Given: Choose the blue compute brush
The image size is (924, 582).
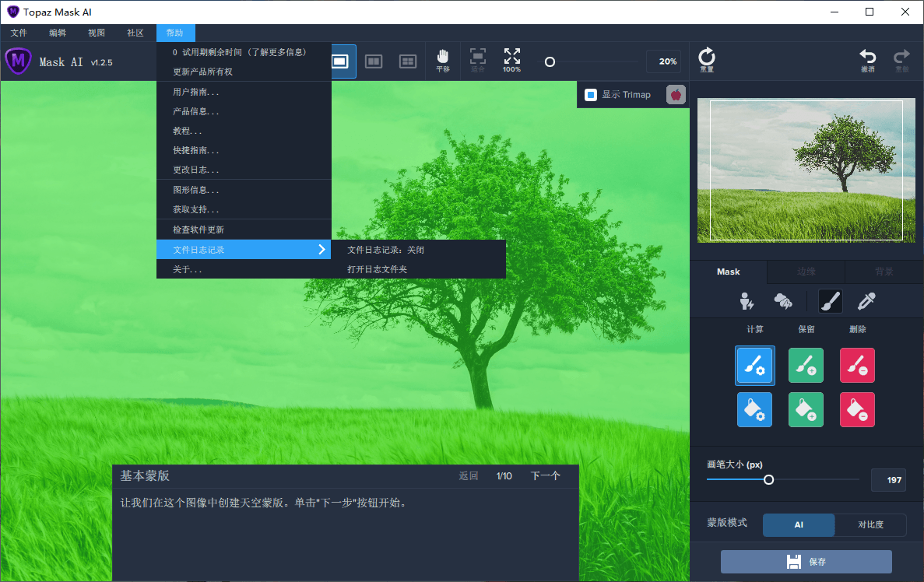Looking at the screenshot, I should point(754,365).
